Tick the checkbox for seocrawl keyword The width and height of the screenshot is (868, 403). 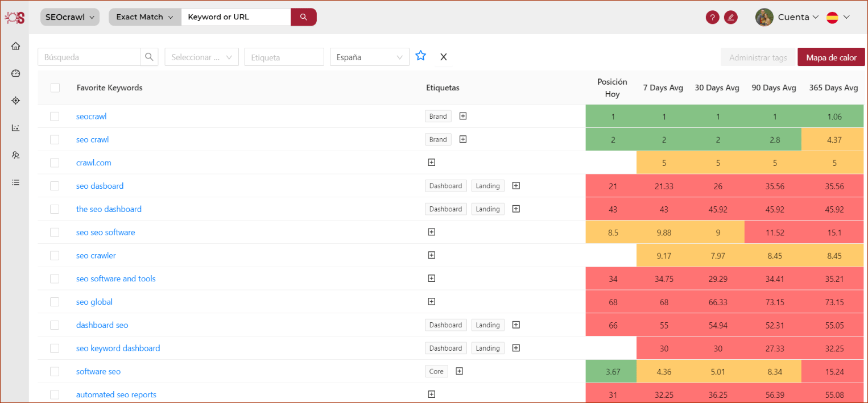55,117
